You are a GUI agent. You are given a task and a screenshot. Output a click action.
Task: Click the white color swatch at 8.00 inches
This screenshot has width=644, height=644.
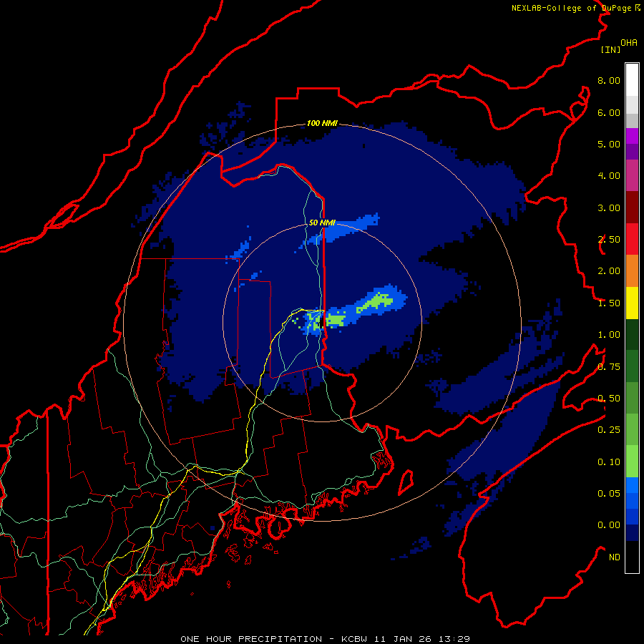click(632, 79)
